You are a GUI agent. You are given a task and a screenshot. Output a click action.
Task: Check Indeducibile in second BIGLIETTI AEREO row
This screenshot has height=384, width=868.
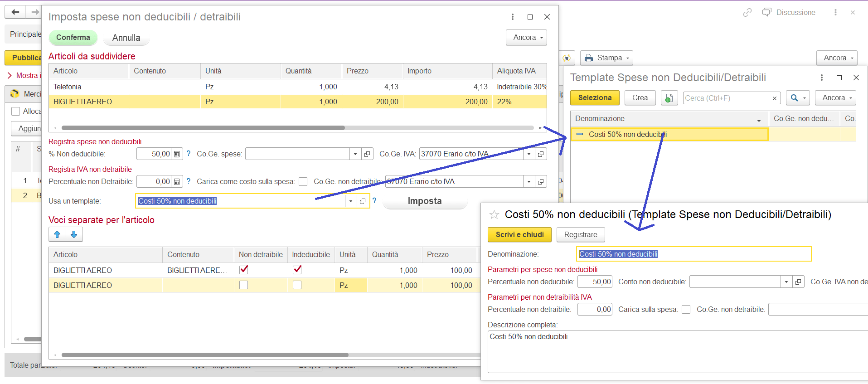[297, 285]
